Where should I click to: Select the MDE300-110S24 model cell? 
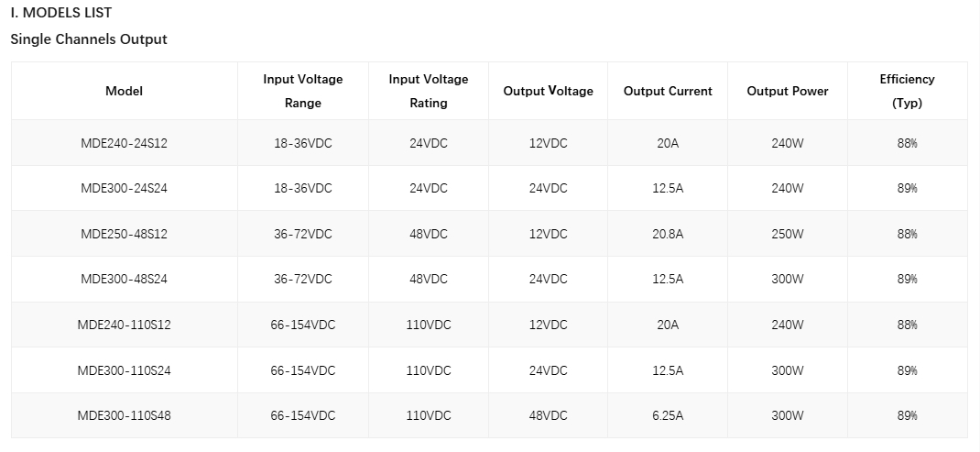tap(124, 370)
